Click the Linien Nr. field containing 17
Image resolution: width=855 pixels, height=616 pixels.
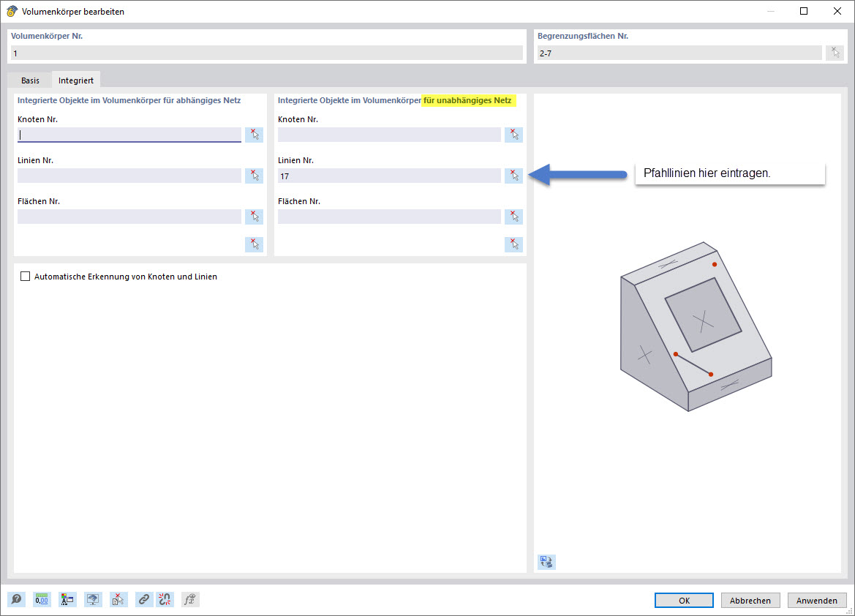pyautogui.click(x=389, y=176)
